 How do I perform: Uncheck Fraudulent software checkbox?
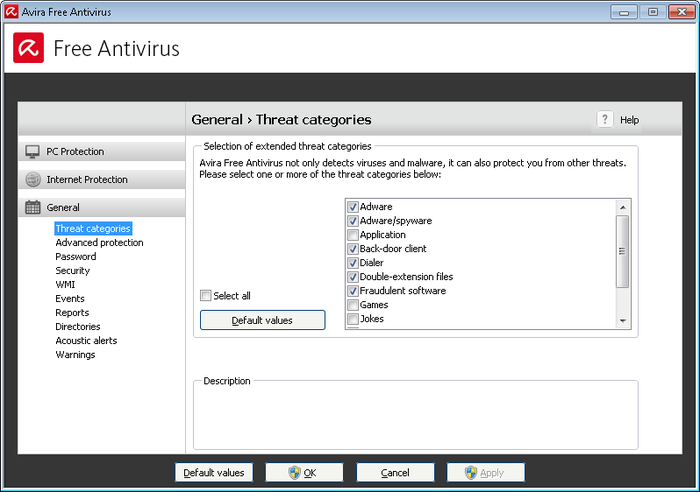tap(353, 291)
